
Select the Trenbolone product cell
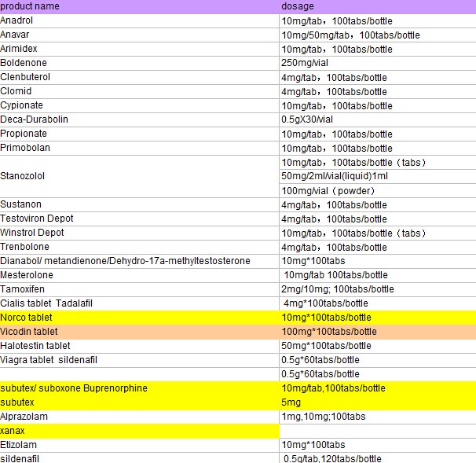(139, 247)
